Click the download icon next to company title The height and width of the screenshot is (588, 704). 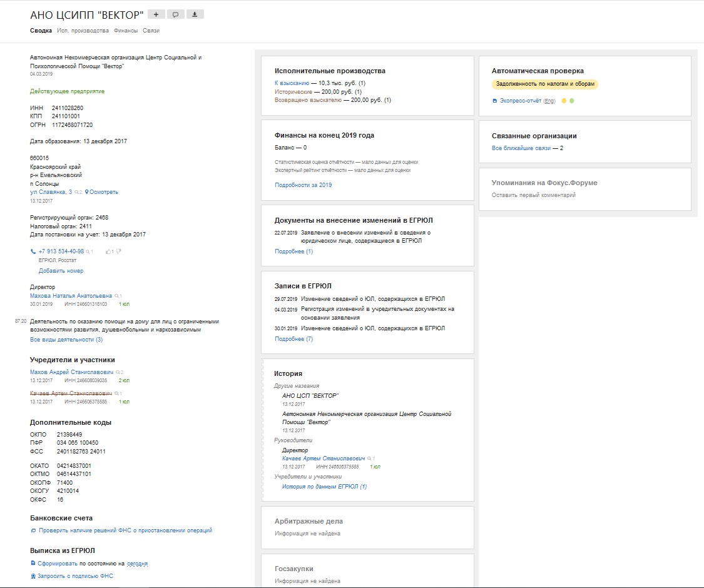coord(195,14)
